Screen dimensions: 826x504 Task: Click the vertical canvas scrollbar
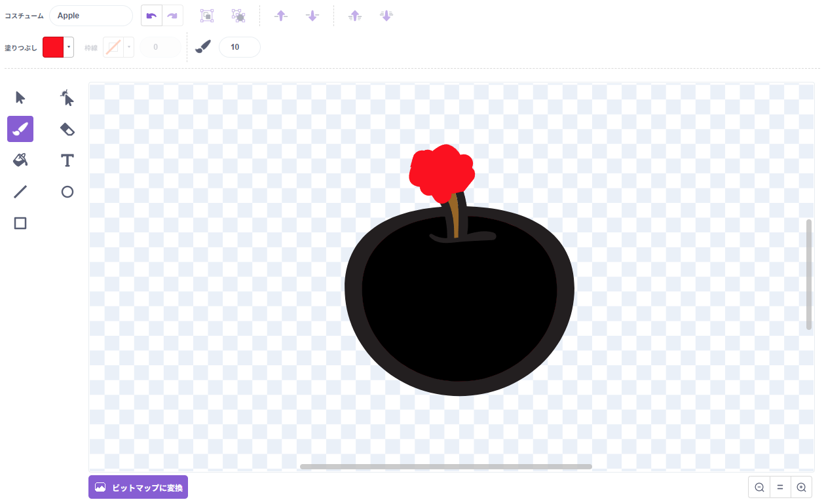pyautogui.click(x=809, y=274)
